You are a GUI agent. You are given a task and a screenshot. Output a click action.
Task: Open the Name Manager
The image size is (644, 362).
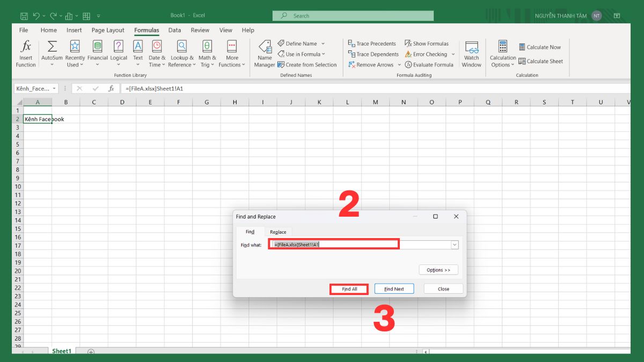(x=265, y=54)
